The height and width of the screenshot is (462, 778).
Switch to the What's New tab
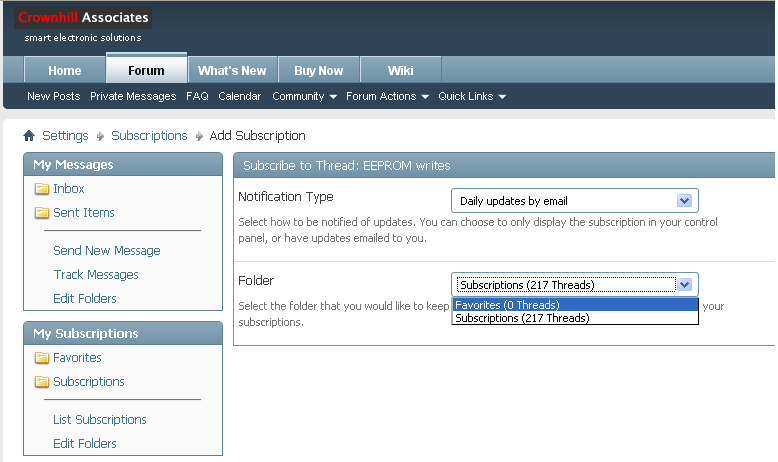pyautogui.click(x=232, y=71)
